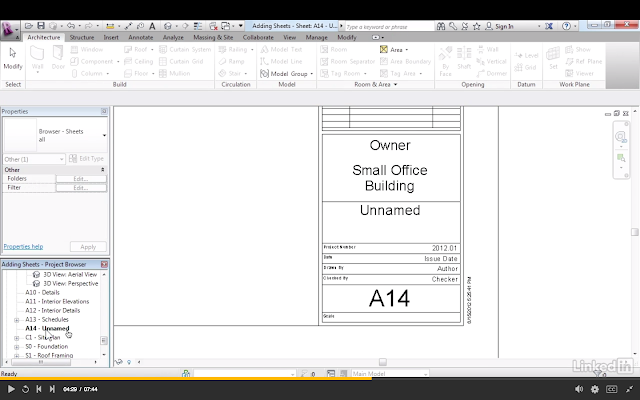Switch to the Collaborate ribbon tab
This screenshot has height=400, width=640.
258,37
